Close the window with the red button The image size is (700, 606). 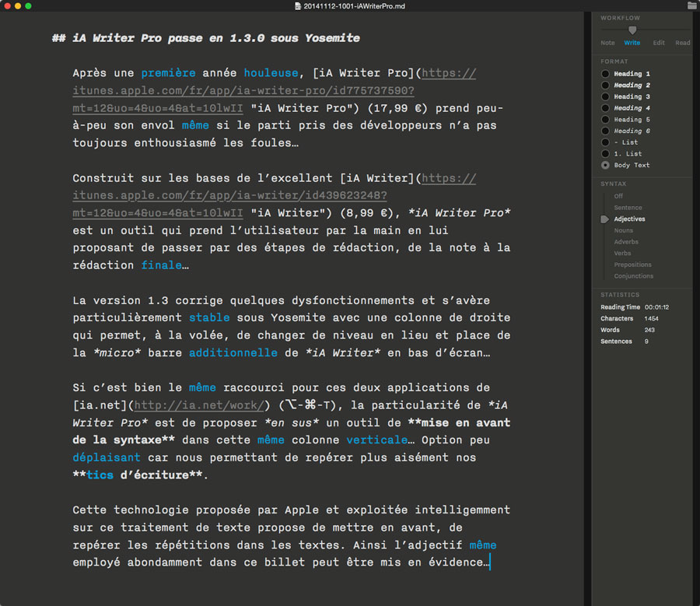7,5
